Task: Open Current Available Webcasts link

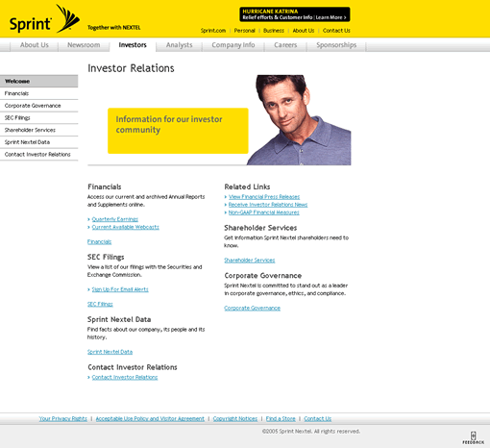Action: 126,227
